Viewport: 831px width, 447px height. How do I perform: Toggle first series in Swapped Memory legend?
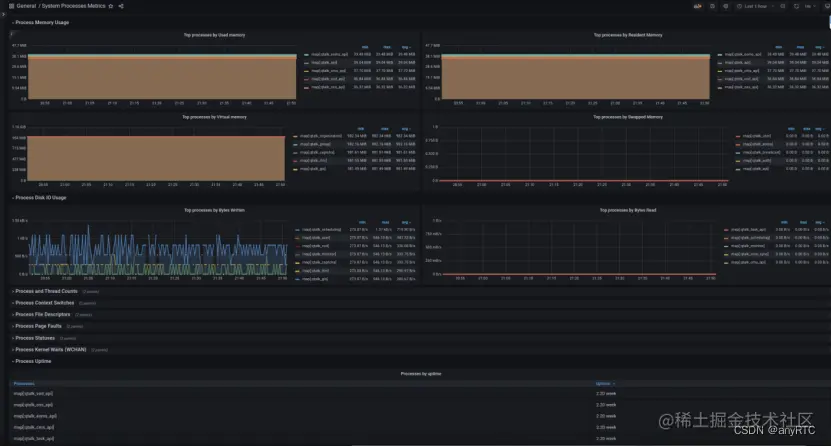coord(756,136)
